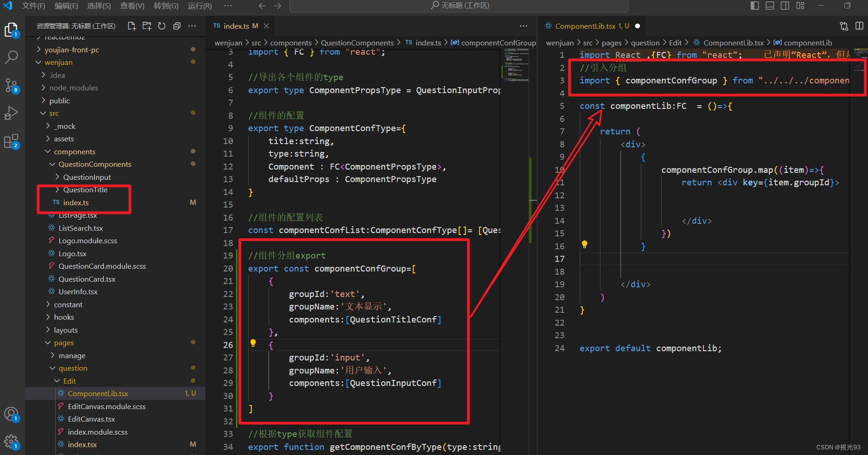Expand the QuestionTitle folder
868x455 pixels.
[x=115, y=190]
